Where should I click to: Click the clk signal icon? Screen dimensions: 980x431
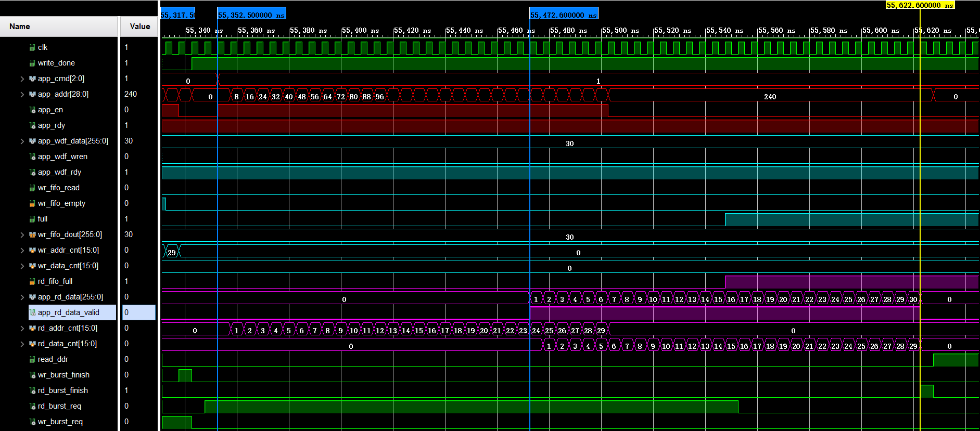(x=32, y=47)
